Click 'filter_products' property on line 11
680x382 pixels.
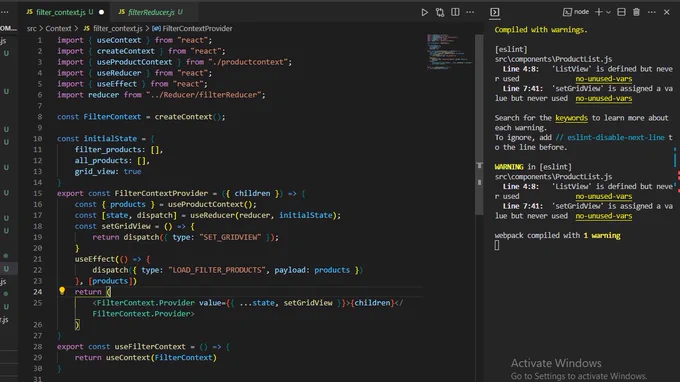pos(108,150)
